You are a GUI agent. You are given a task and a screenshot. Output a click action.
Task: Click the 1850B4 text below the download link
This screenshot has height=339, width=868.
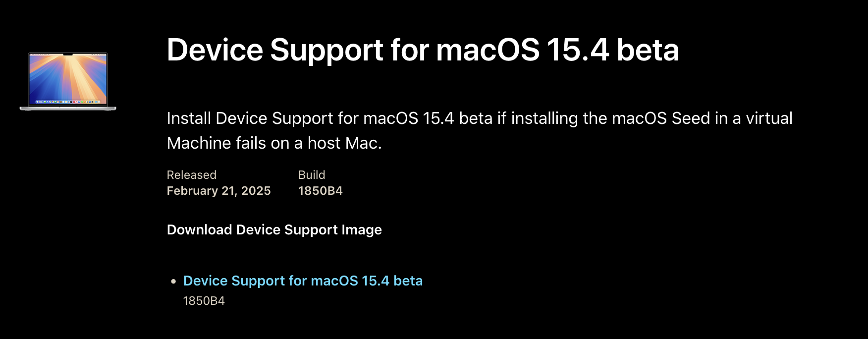204,301
